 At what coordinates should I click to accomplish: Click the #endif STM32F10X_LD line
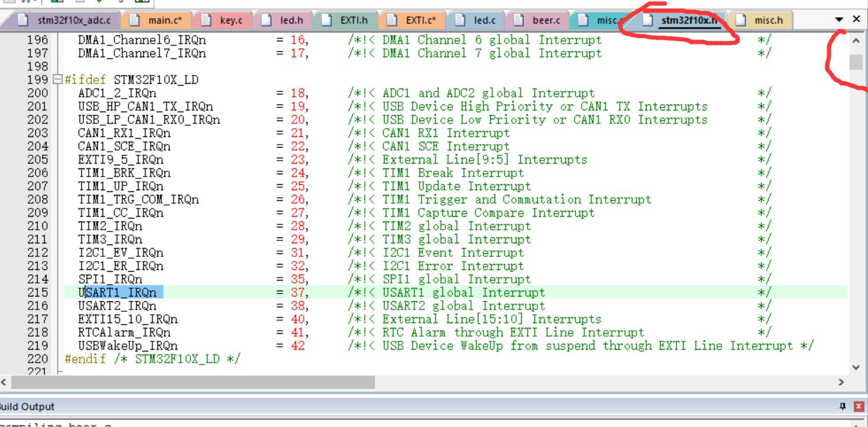[152, 359]
